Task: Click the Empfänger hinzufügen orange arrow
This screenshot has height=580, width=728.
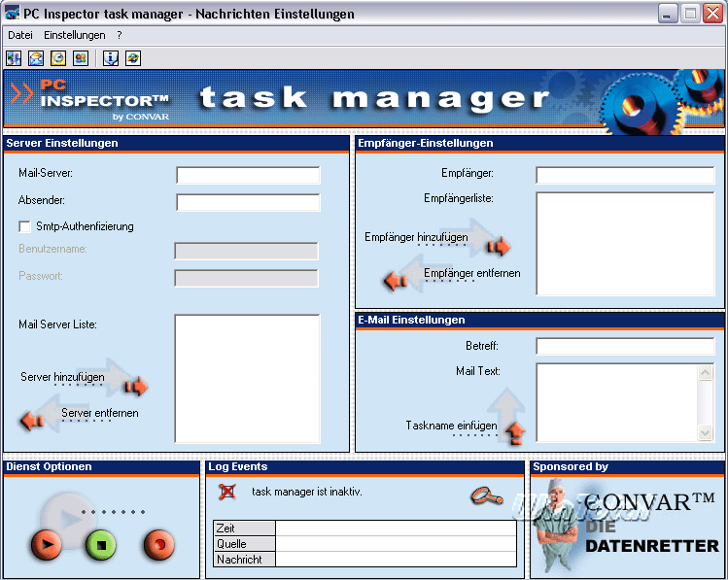Action: coord(499,246)
